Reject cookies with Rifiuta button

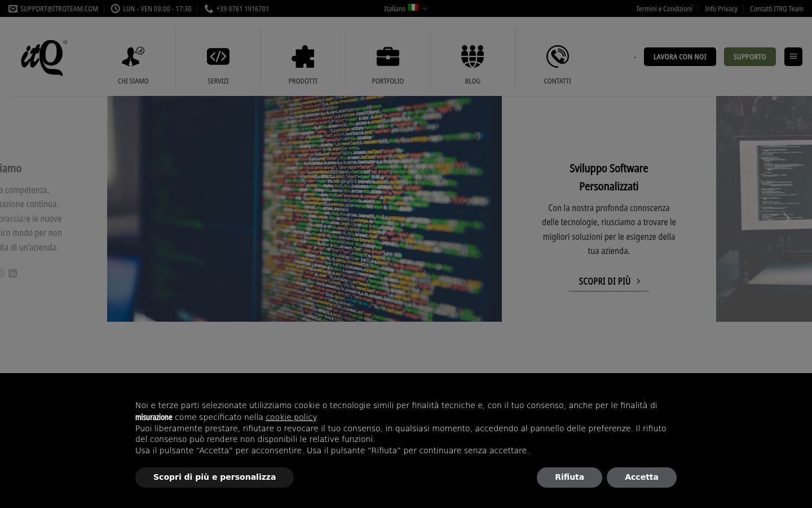(570, 478)
